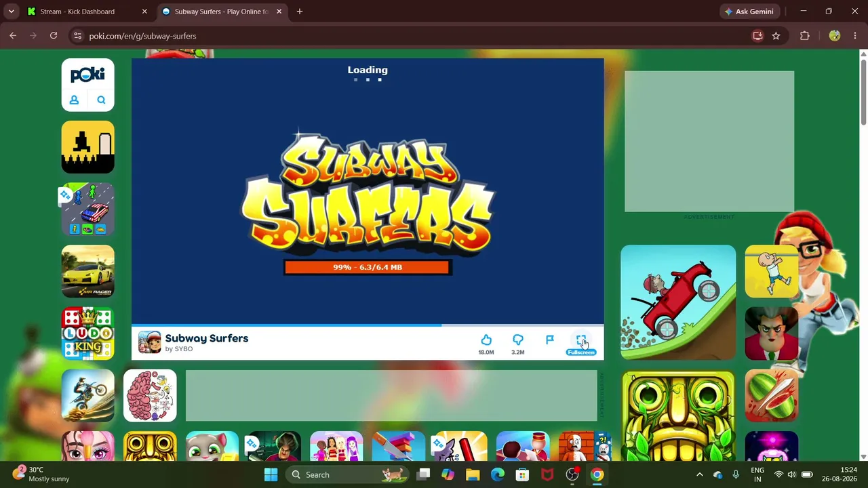Open the dirt bike game thumbnail
This screenshot has width=868, height=488.
87,396
